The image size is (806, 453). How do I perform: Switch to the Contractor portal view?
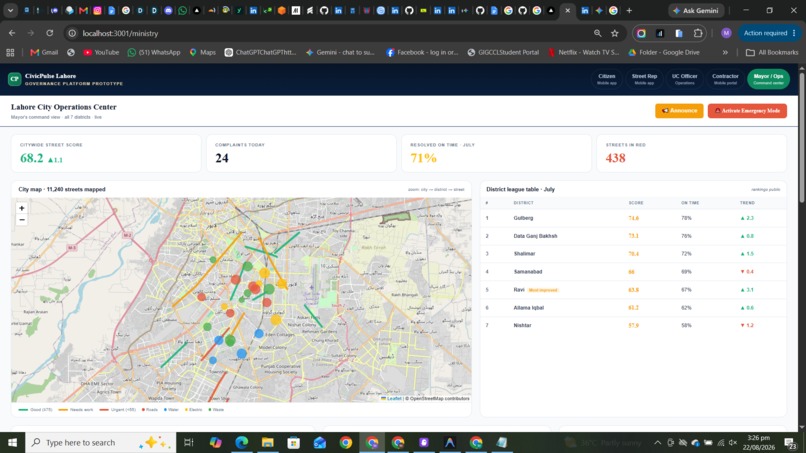pos(725,79)
